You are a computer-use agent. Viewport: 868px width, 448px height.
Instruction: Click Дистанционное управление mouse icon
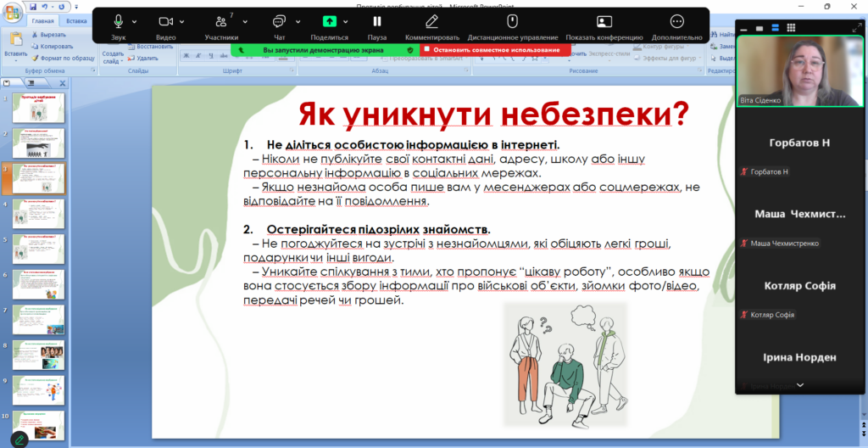[513, 21]
